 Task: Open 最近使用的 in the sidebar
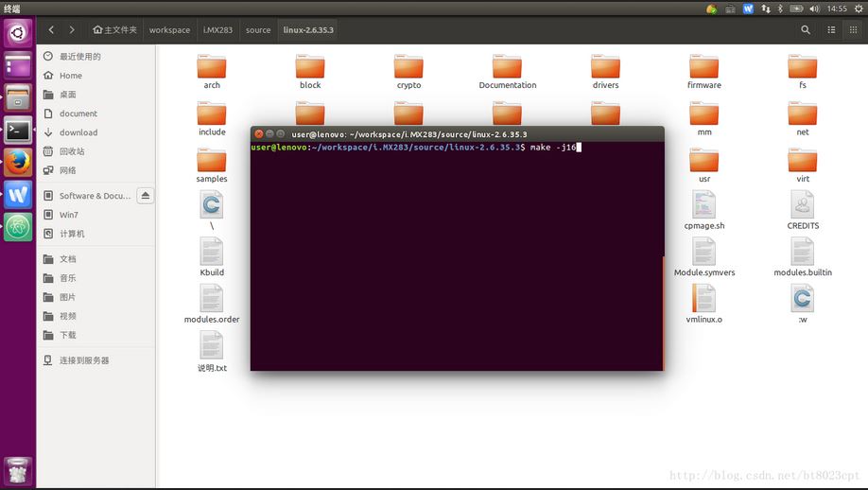pyautogui.click(x=95, y=57)
